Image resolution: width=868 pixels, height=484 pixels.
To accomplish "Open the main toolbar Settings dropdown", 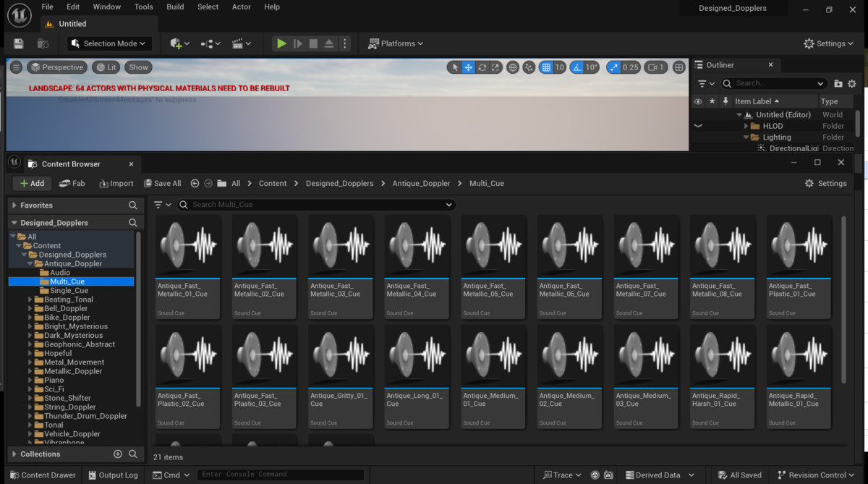I will coord(829,43).
